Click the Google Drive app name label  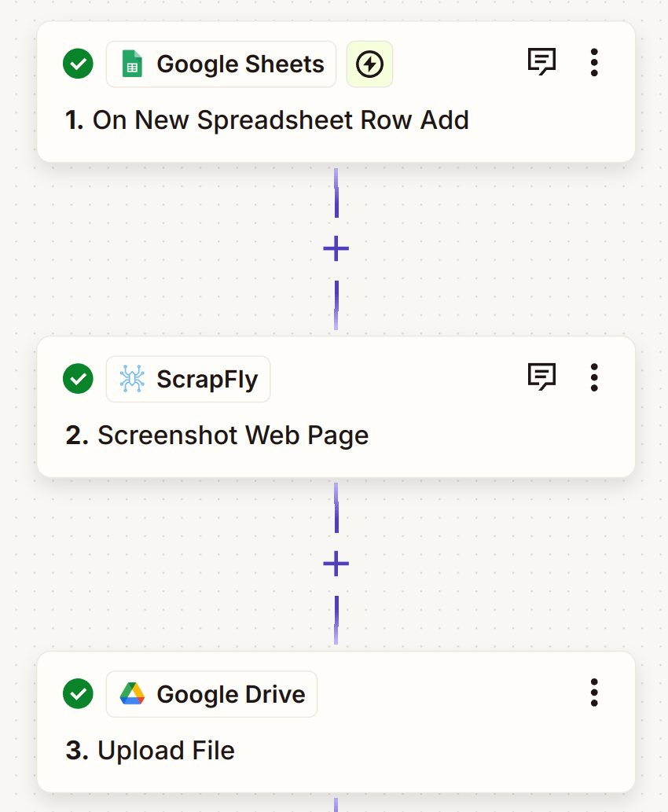point(231,694)
